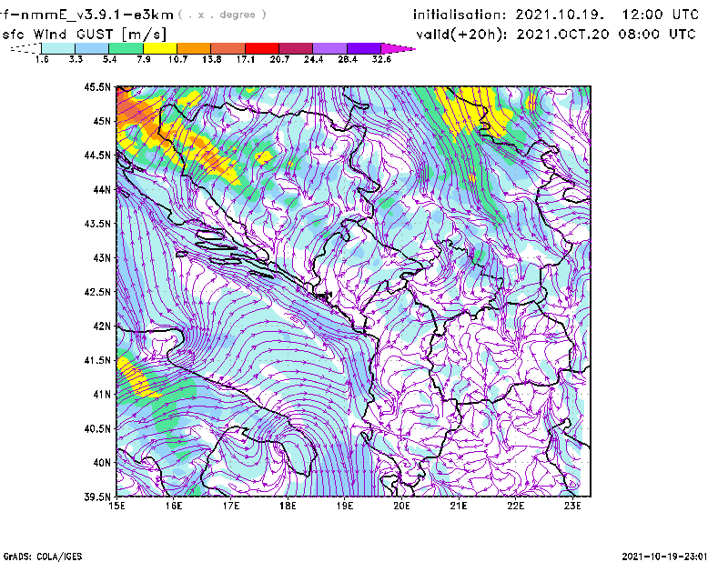Click the legend value 1.6
The width and height of the screenshot is (728, 562).
coord(42,59)
